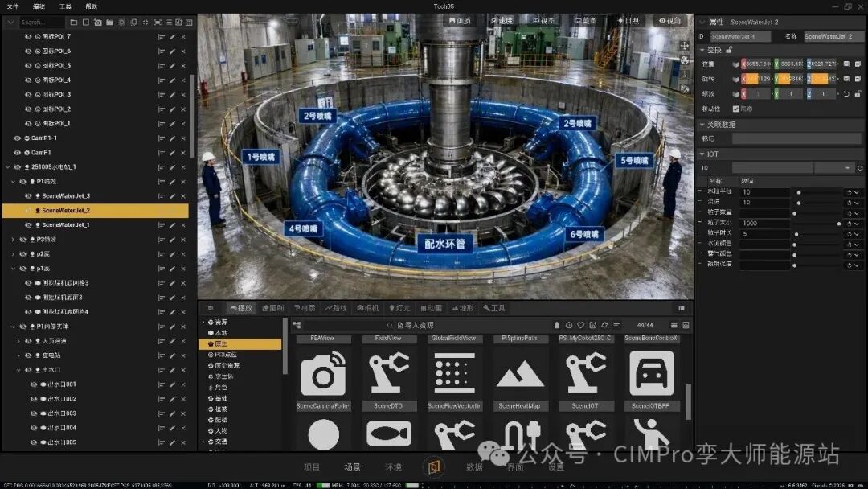The width and height of the screenshot is (868, 489).
Task: Click the lock icon next to transform header
Action: [x=729, y=50]
